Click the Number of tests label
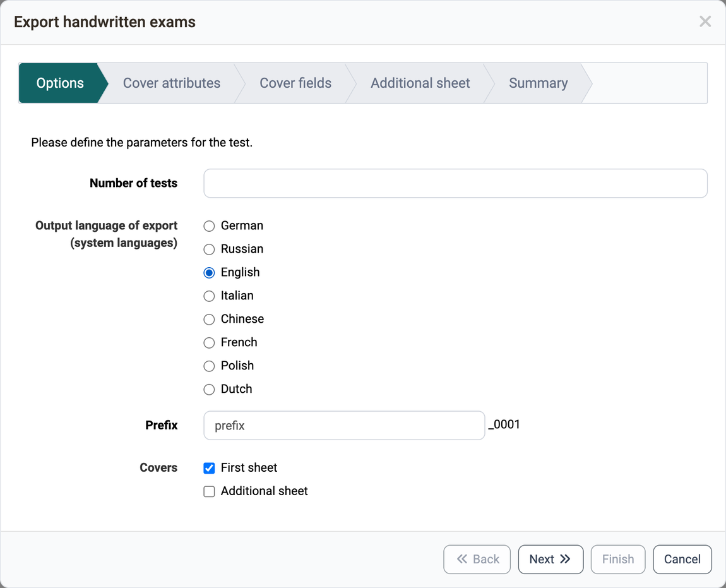726x588 pixels. pos(133,183)
